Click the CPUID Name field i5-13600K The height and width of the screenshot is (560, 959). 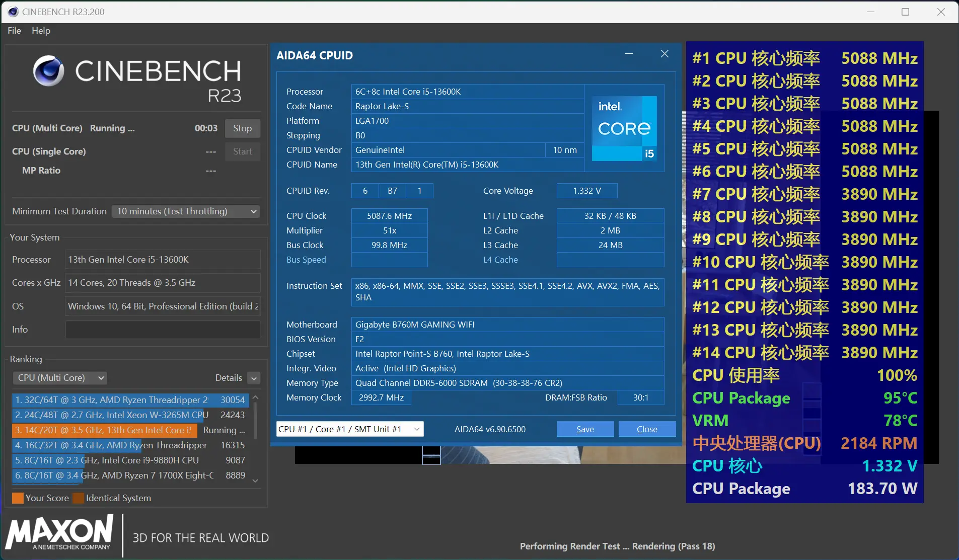coord(468,165)
